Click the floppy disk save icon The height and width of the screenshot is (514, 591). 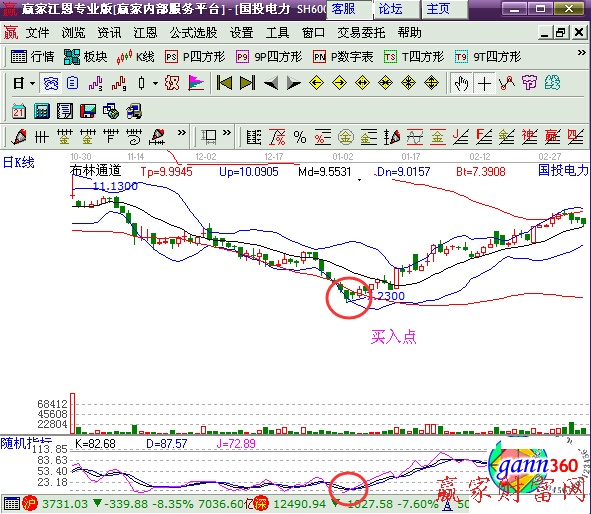click(88, 112)
